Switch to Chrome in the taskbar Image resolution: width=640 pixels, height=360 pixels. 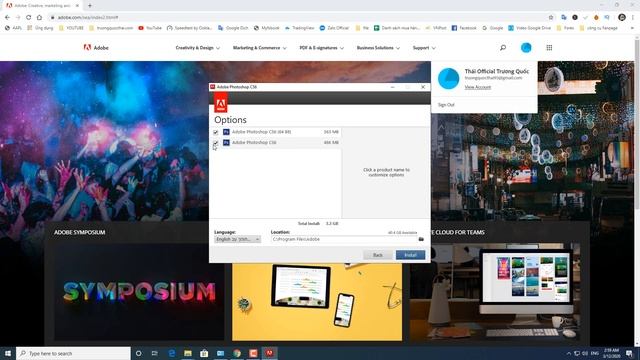click(x=237, y=353)
